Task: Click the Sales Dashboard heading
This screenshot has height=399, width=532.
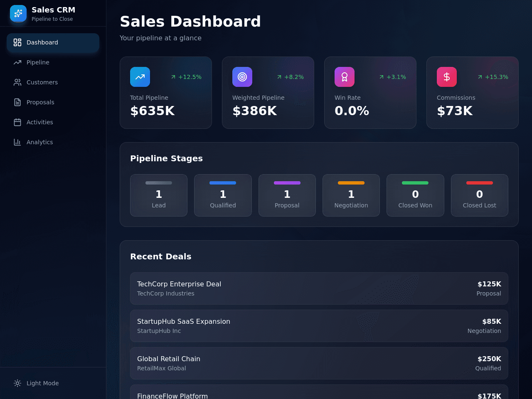Action: [x=190, y=21]
